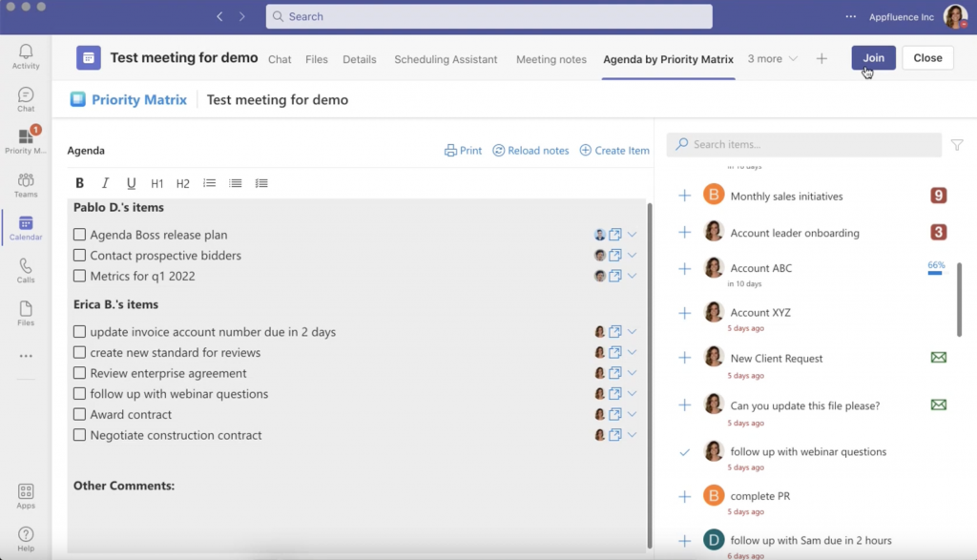977x560 pixels.
Task: Check the 'Review enterprise agreement' item
Action: point(80,373)
